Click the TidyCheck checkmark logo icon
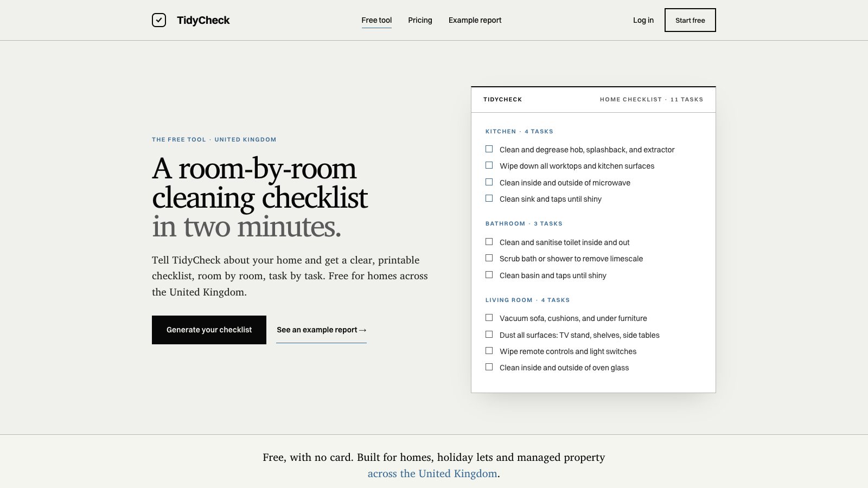868x488 pixels. point(159,20)
